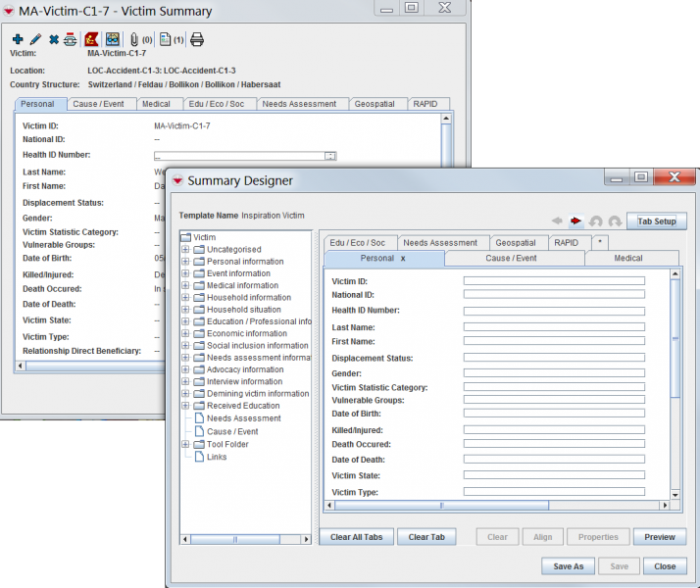This screenshot has width=700, height=588.
Task: Open the Geospatial tab in Victim Summary
Action: tap(375, 104)
